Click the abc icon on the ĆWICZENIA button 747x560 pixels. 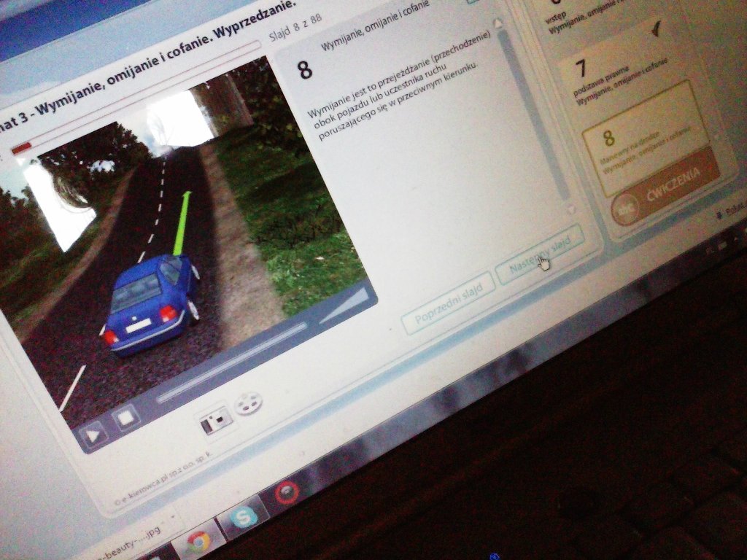pyautogui.click(x=625, y=209)
